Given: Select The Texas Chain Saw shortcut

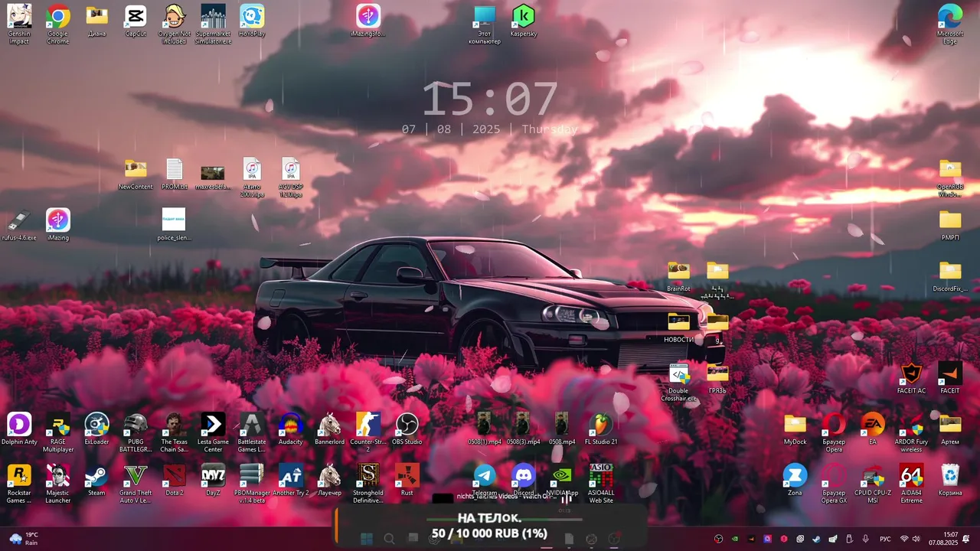Looking at the screenshot, I should tap(175, 424).
